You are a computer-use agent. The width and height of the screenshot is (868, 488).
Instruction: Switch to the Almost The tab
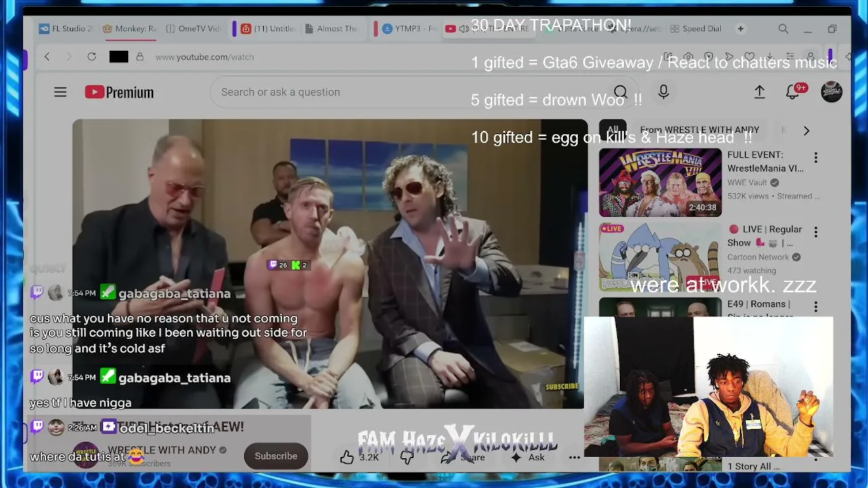[332, 29]
